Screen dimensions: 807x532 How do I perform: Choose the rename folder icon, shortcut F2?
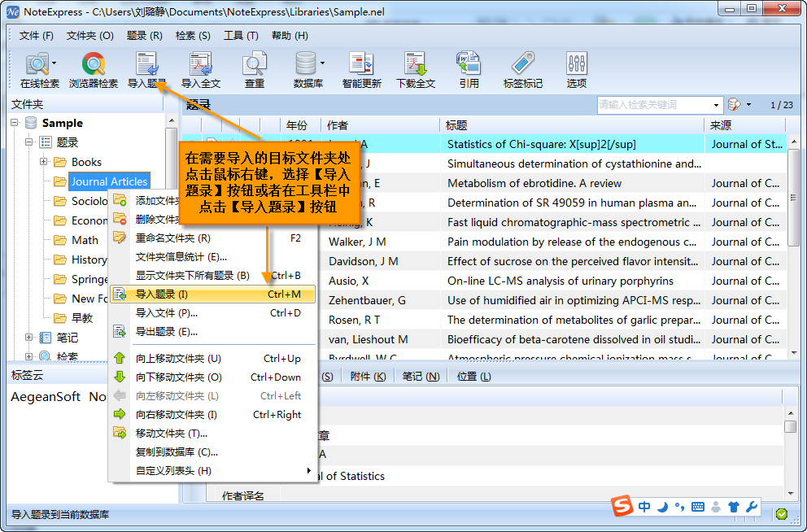coord(120,238)
